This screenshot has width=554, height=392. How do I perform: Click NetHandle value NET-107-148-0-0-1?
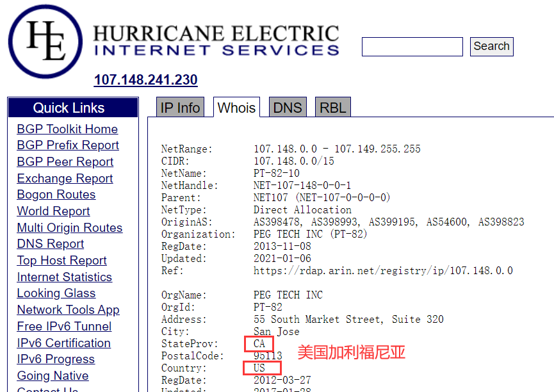click(302, 185)
